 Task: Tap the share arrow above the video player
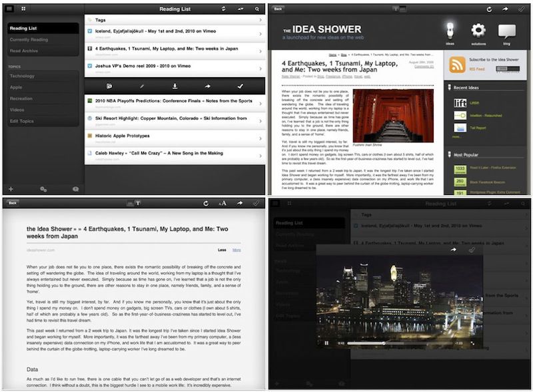(x=453, y=250)
